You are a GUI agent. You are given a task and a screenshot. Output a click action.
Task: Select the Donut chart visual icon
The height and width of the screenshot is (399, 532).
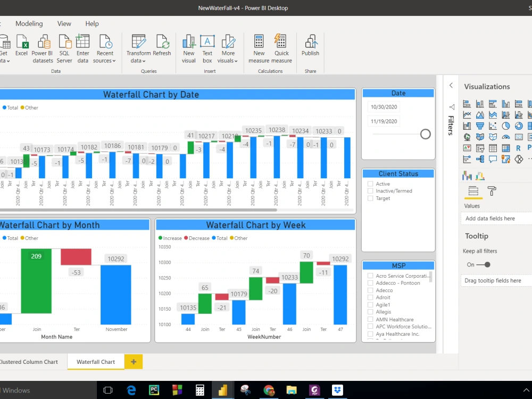(519, 126)
